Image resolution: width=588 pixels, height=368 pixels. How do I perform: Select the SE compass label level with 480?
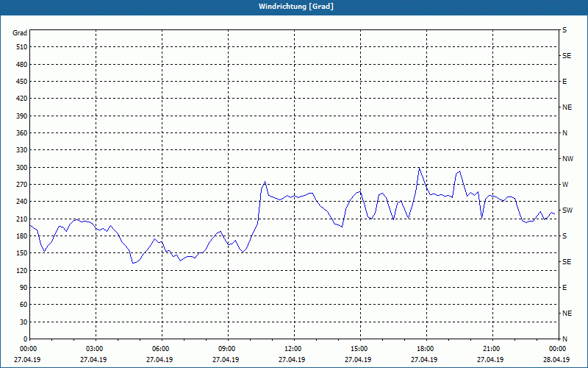(x=567, y=56)
